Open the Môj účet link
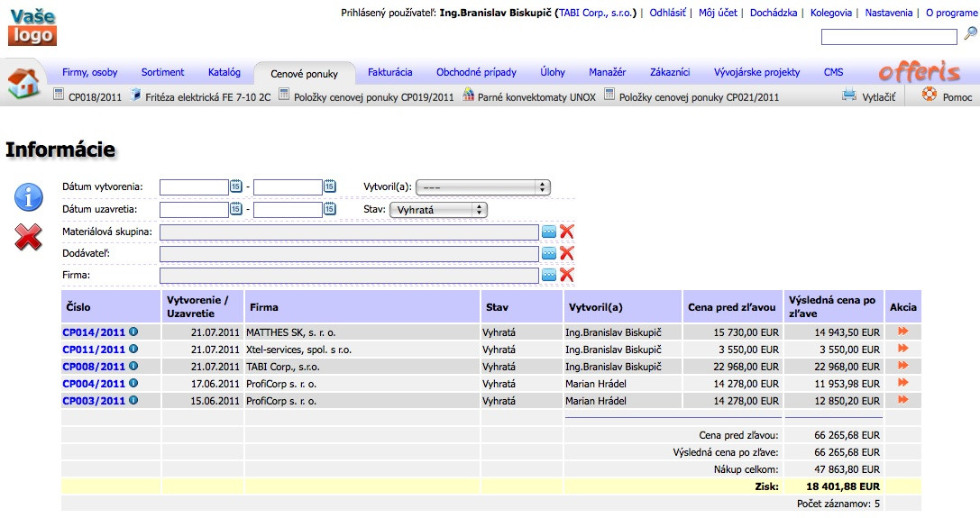Image resolution: width=980 pixels, height=518 pixels. coord(718,13)
